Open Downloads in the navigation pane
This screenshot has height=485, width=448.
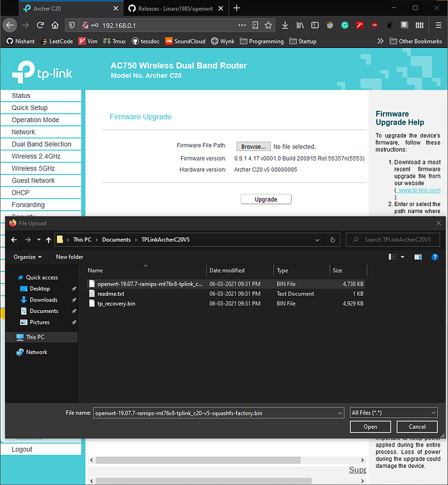tap(44, 299)
